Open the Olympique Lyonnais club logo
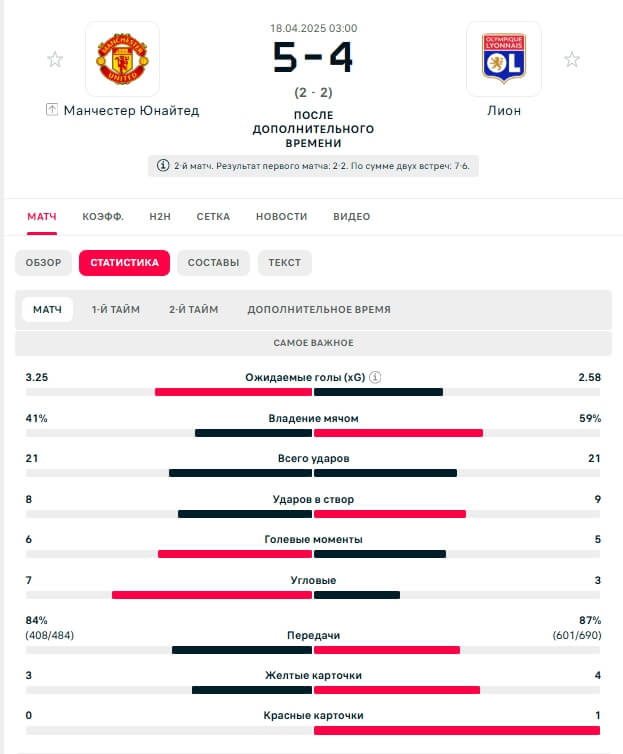 504,59
